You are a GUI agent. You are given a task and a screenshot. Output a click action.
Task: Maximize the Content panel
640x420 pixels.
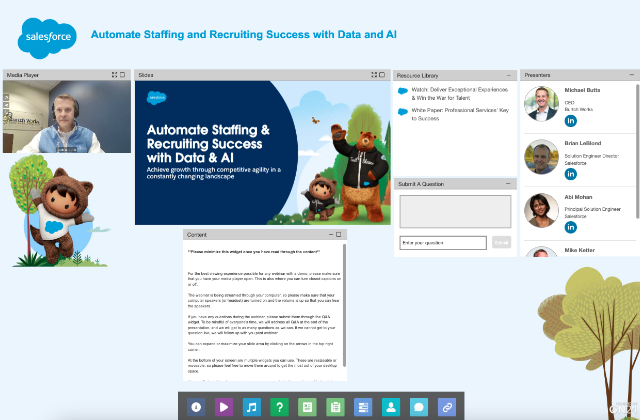click(338, 235)
